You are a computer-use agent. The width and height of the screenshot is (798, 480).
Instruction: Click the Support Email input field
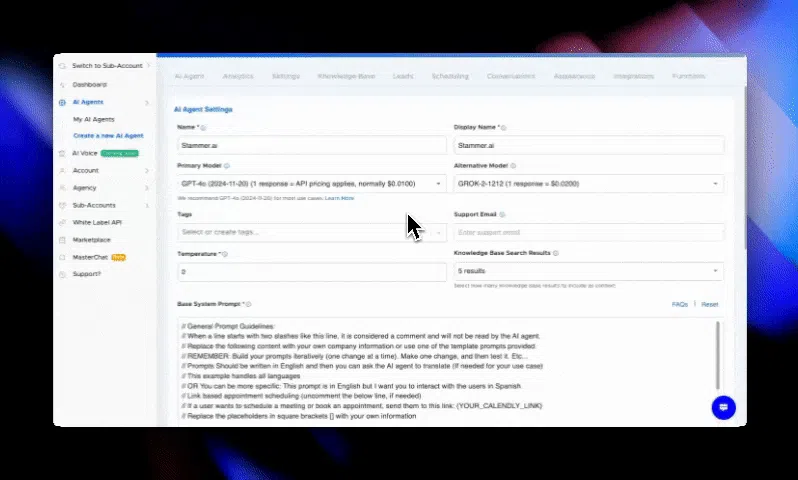pos(589,233)
